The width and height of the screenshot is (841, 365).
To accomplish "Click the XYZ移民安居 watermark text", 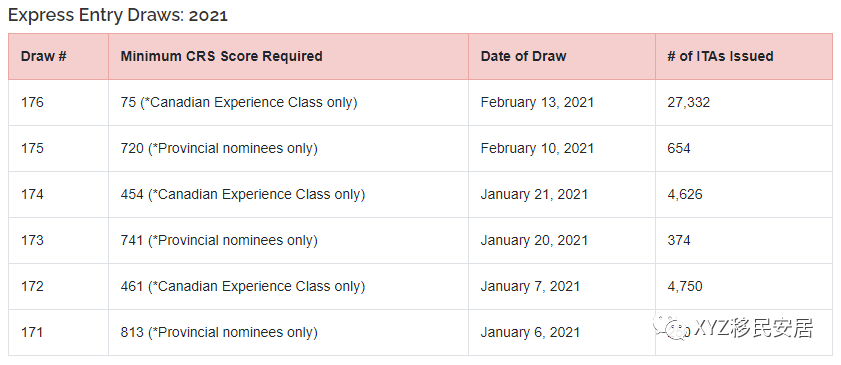I will tap(753, 328).
